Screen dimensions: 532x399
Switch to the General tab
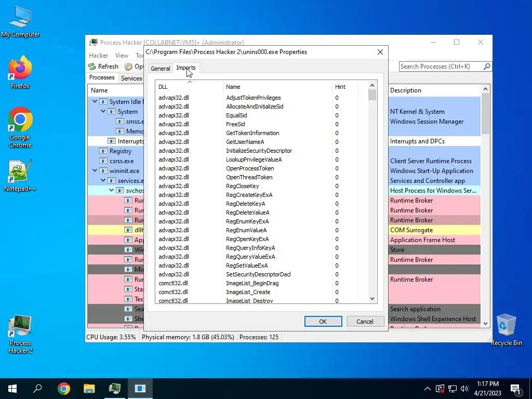pyautogui.click(x=160, y=68)
